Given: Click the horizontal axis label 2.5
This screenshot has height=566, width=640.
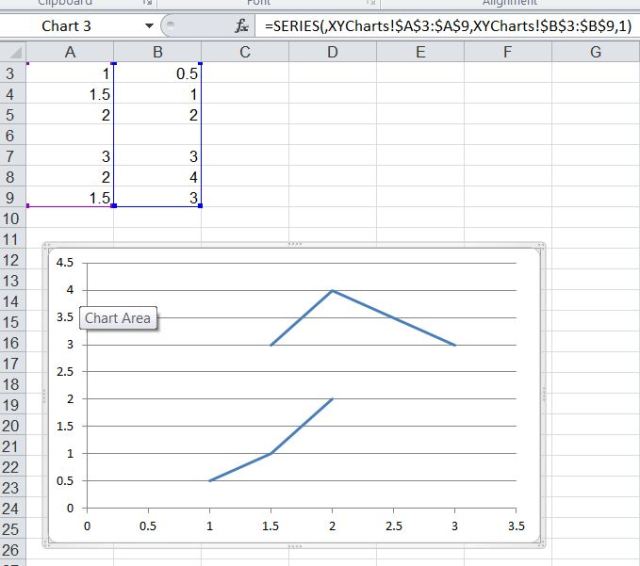Looking at the screenshot, I should 393,525.
